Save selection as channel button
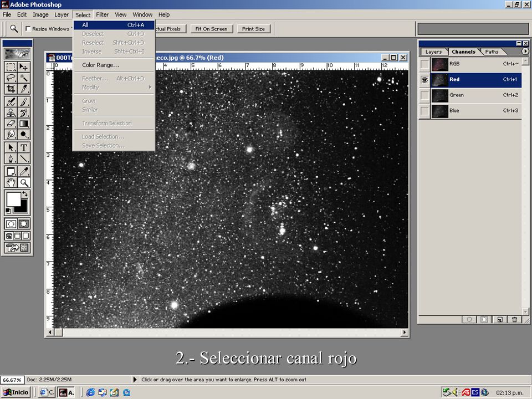Image resolution: width=532 pixels, height=399 pixels. [484, 319]
